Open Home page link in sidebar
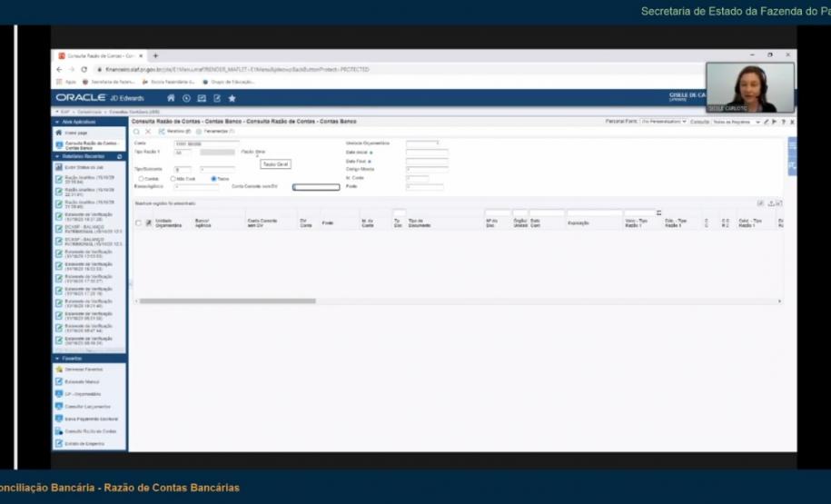 click(x=76, y=132)
